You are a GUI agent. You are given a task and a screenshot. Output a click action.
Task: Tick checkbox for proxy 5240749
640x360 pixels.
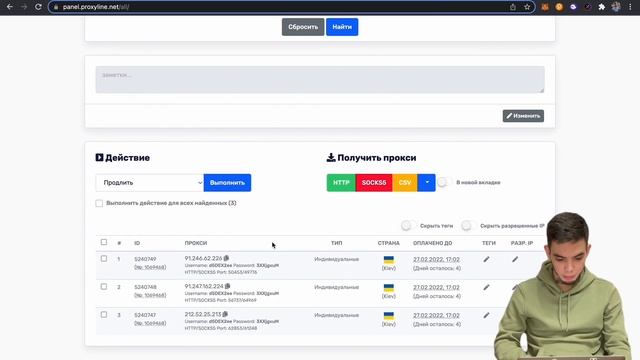(x=104, y=258)
